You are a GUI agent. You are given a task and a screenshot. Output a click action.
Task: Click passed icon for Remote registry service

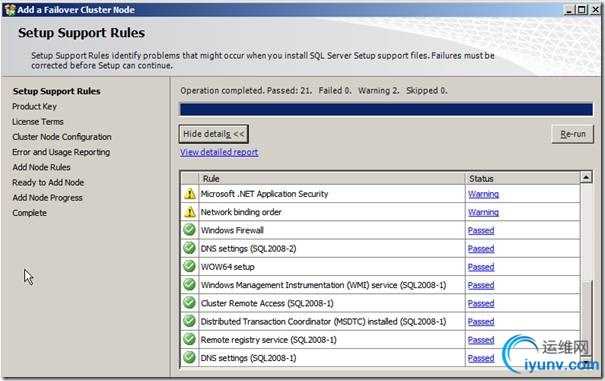(x=189, y=339)
